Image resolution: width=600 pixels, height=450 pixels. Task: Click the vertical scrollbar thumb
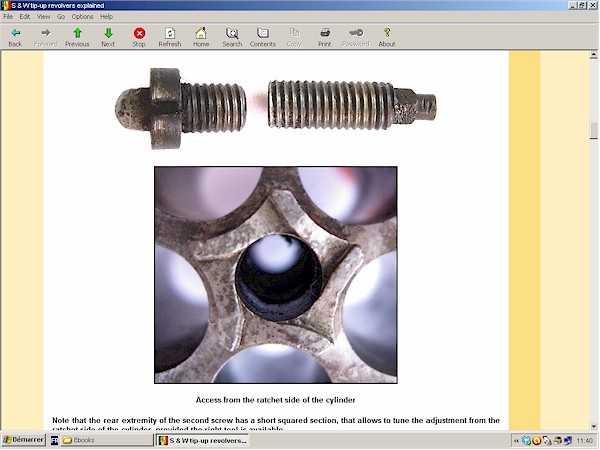[593, 131]
